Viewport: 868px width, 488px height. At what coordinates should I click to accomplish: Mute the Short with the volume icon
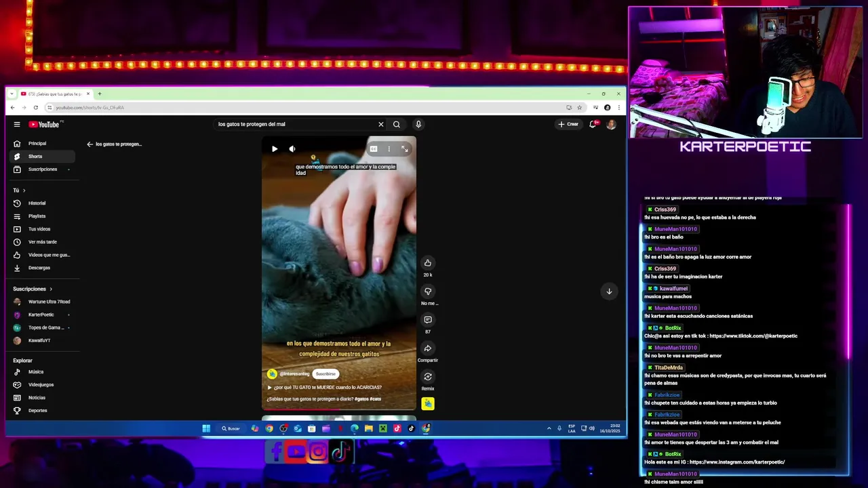coord(292,148)
